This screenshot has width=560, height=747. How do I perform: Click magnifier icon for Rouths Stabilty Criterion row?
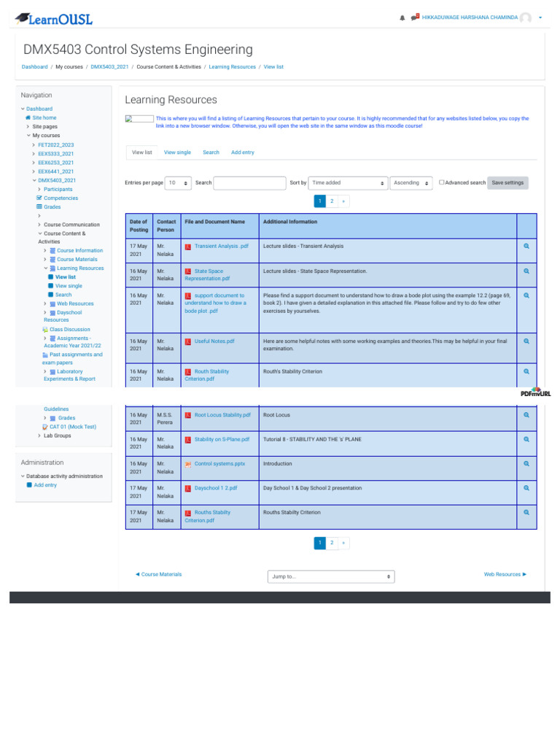tap(526, 513)
